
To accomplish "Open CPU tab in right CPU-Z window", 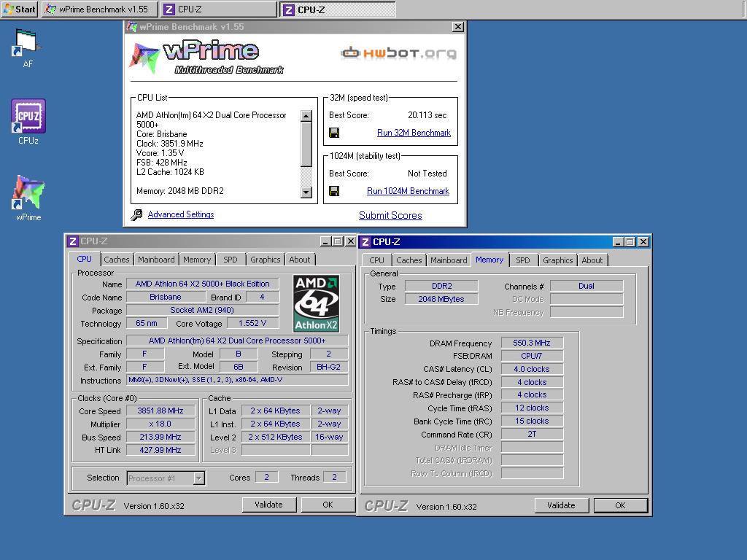I will [x=377, y=260].
